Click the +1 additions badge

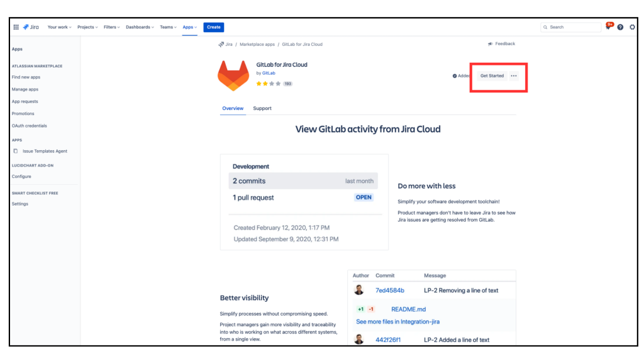pyautogui.click(x=360, y=309)
